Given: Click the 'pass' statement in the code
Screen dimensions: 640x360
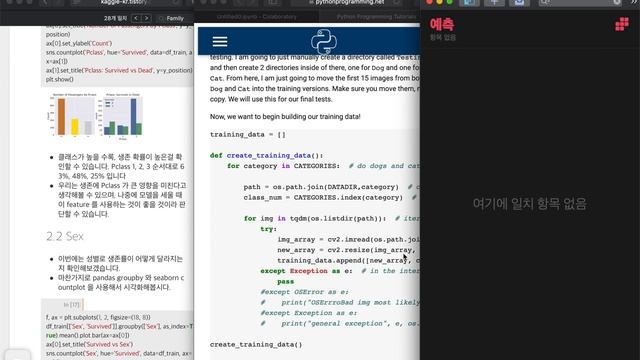Looking at the screenshot, I should pyautogui.click(x=285, y=282).
